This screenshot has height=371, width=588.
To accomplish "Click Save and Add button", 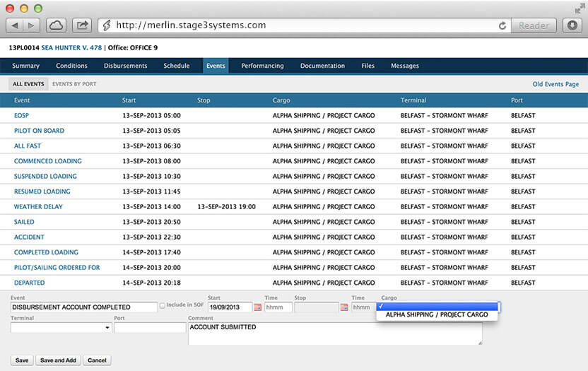I will [58, 360].
